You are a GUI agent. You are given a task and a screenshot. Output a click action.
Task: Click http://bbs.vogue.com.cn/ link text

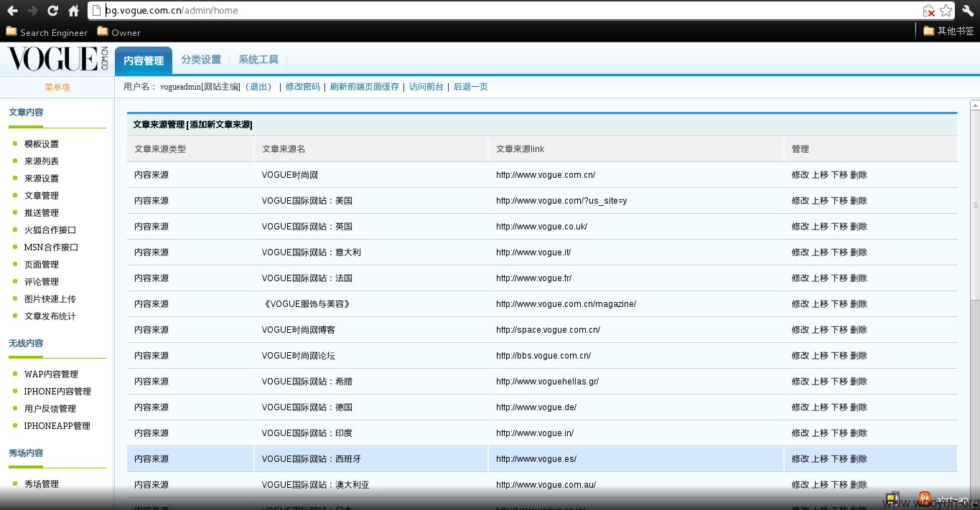coord(543,356)
